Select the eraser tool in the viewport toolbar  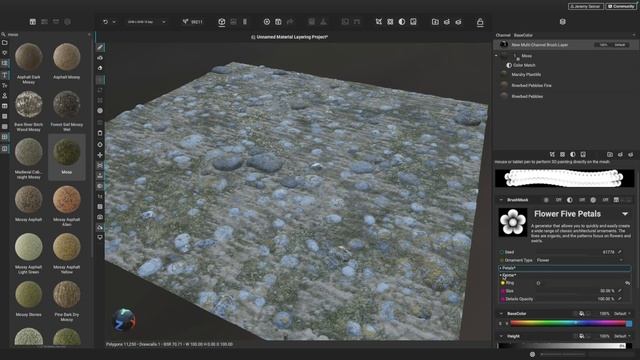click(100, 68)
